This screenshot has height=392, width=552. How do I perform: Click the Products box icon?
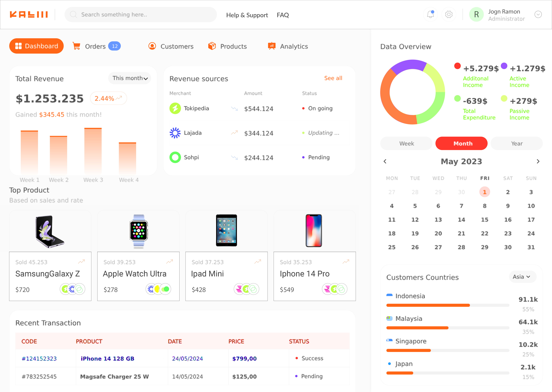pyautogui.click(x=212, y=46)
